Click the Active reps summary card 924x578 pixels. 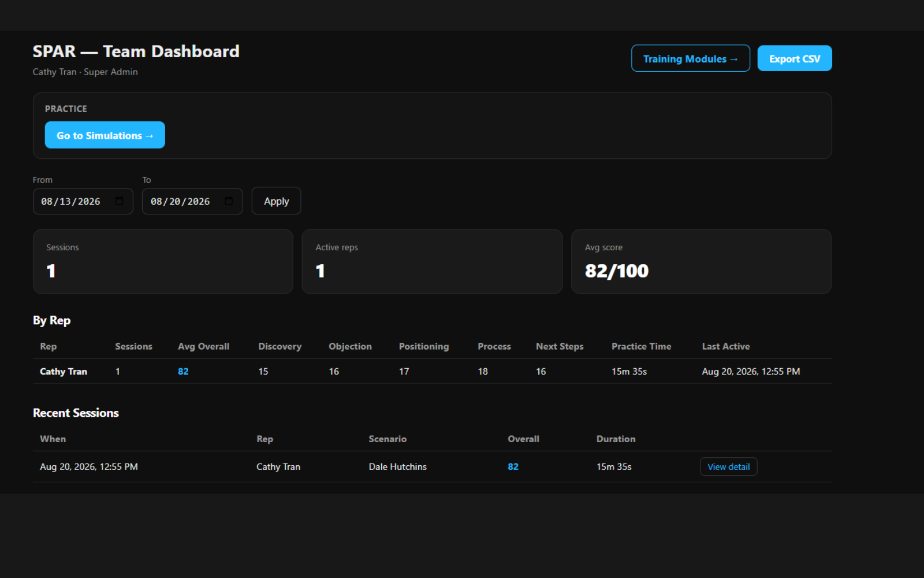(432, 262)
